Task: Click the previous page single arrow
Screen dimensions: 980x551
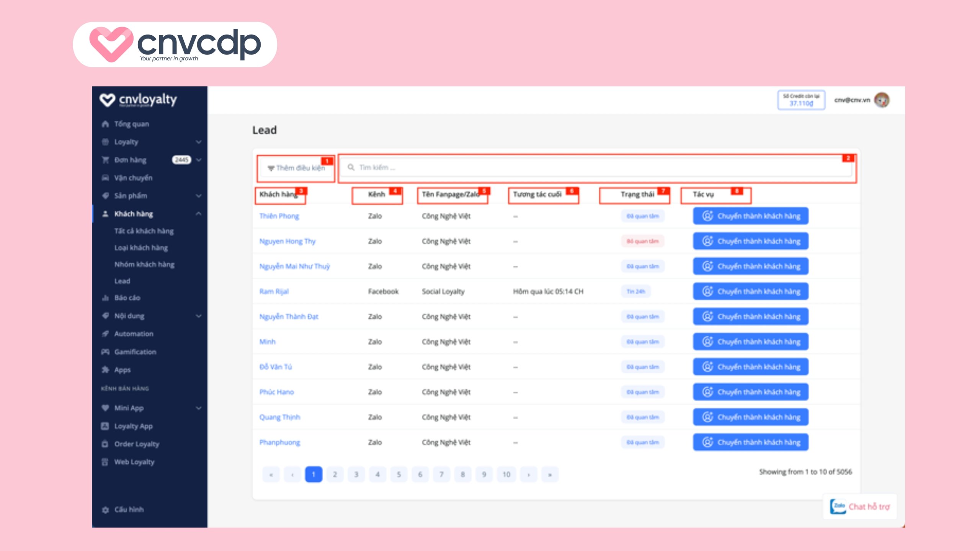Action: (292, 474)
